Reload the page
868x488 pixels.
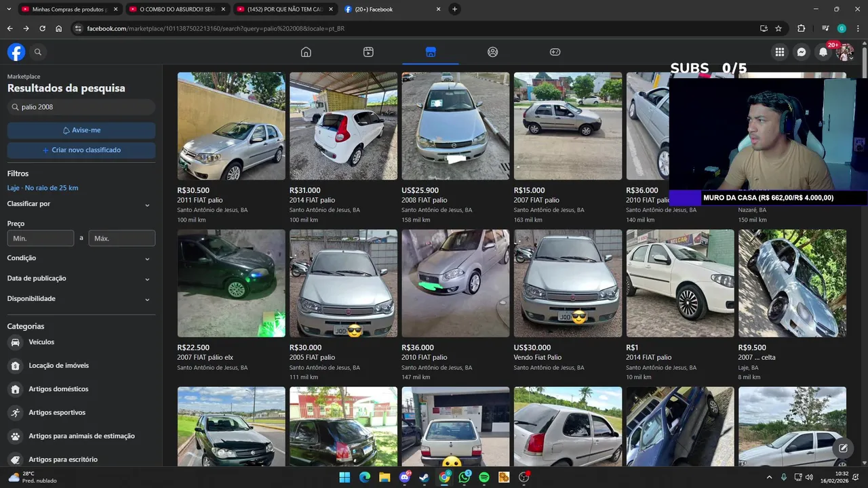[x=42, y=28]
